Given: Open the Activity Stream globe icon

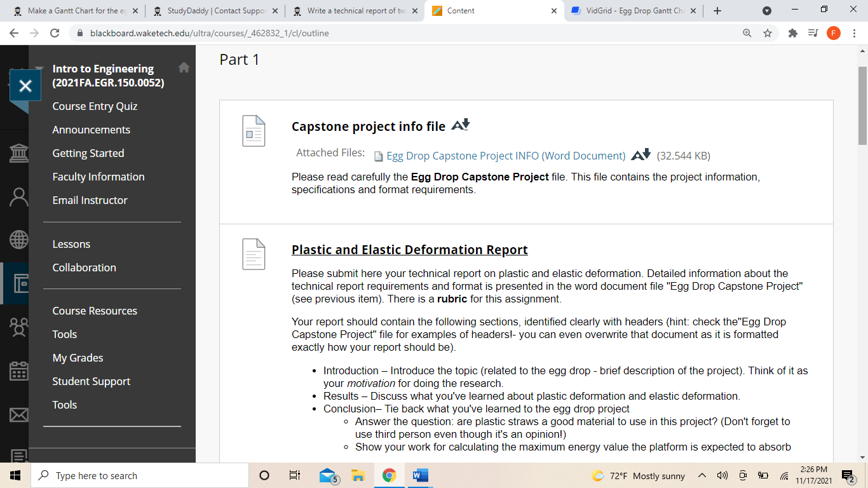Looking at the screenshot, I should 19,240.
